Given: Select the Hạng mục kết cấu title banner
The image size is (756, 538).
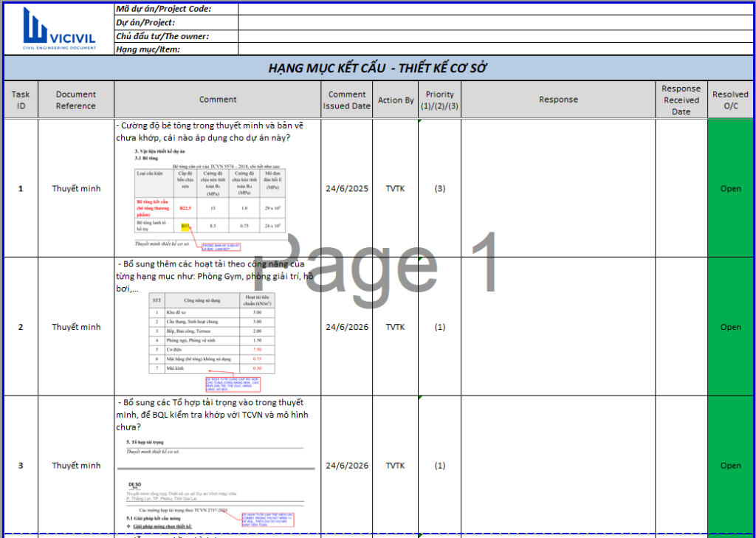Looking at the screenshot, I should tap(378, 69).
